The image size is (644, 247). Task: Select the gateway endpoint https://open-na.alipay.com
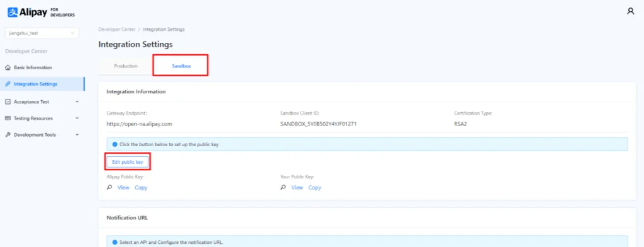[x=139, y=123]
